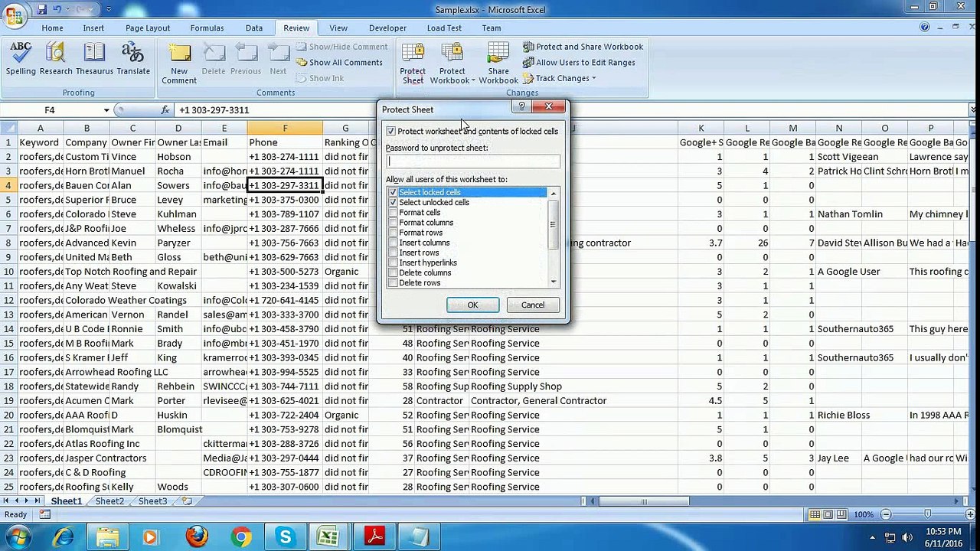Add a New Comment
Viewport: 980px width, 551px height.
[179, 63]
